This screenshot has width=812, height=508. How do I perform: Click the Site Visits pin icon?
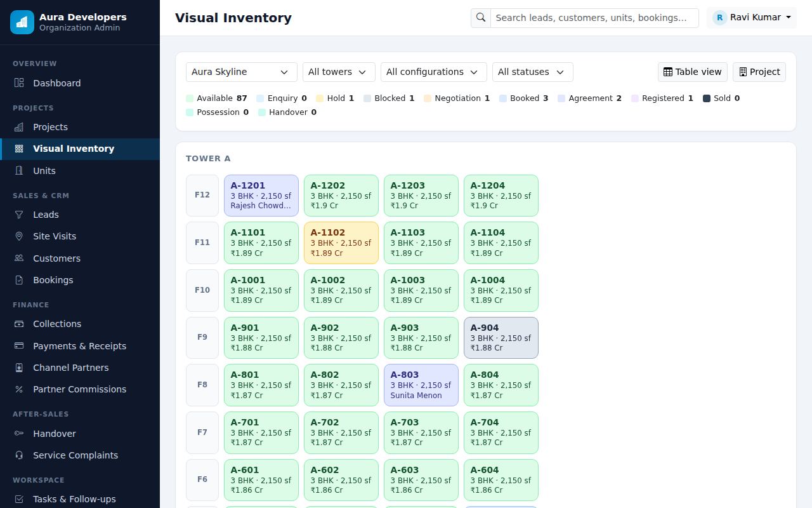[x=19, y=236]
